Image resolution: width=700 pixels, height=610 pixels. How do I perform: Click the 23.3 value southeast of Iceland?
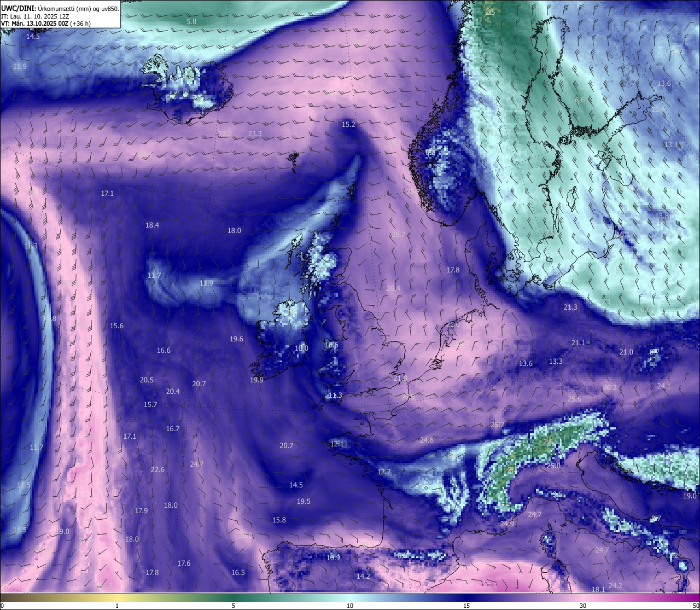click(x=255, y=133)
